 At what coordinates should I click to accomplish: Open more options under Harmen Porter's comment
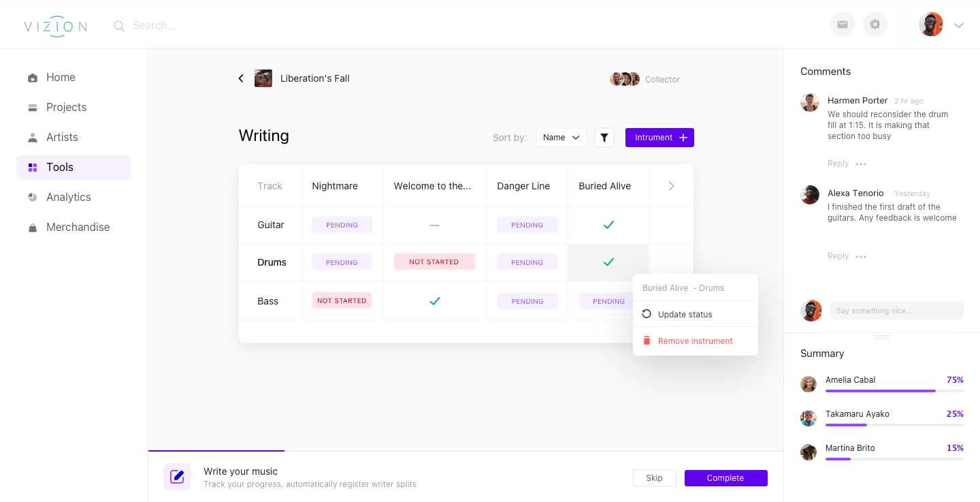tap(861, 164)
